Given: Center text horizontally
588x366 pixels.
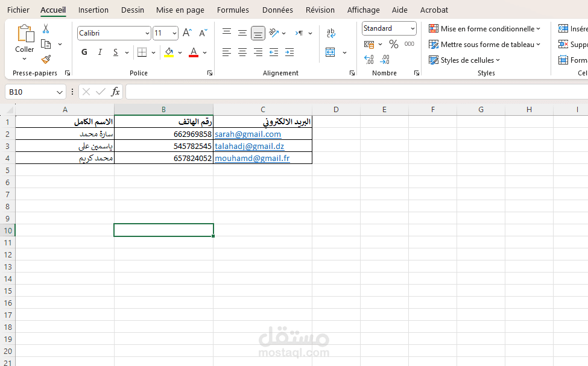Looking at the screenshot, I should point(242,52).
